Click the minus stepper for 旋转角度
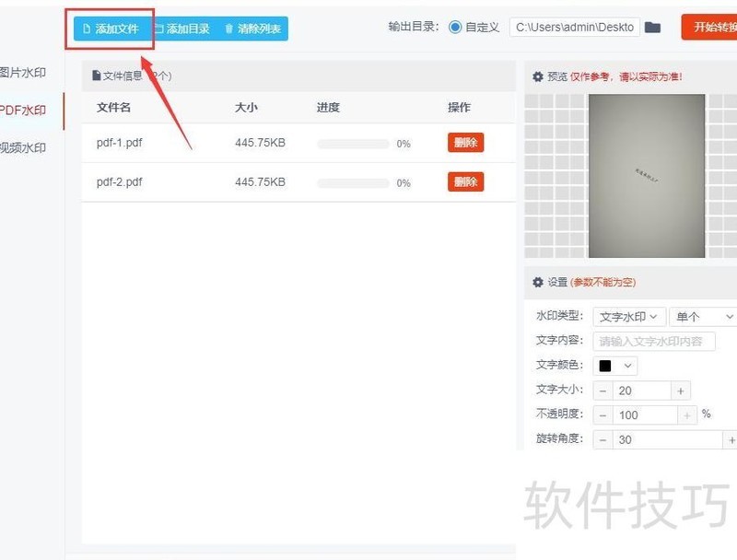The width and height of the screenshot is (737, 560). click(x=602, y=439)
